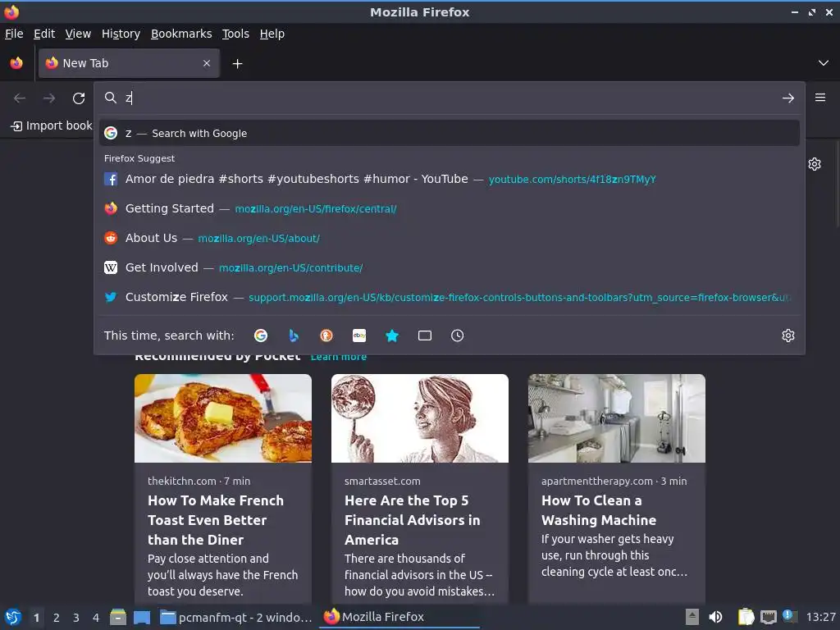The image size is (840, 630).
Task: Open the Firefox View pinned icon
Action: [16, 63]
